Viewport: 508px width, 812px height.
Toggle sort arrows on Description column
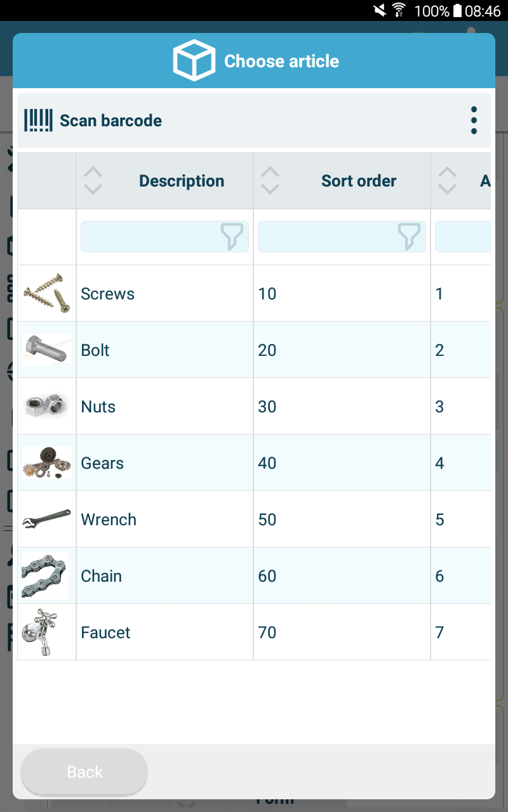(93, 181)
